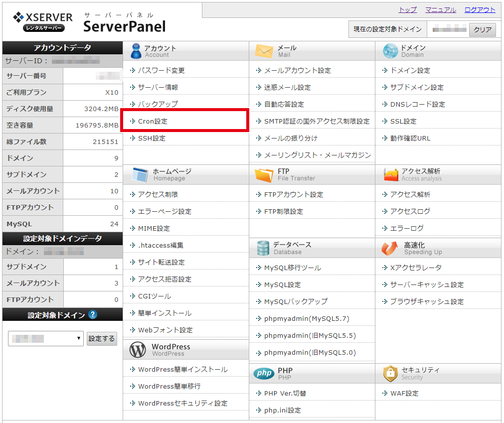The image size is (504, 423).
Task: Select Webフォント設定
Action: click(x=165, y=330)
